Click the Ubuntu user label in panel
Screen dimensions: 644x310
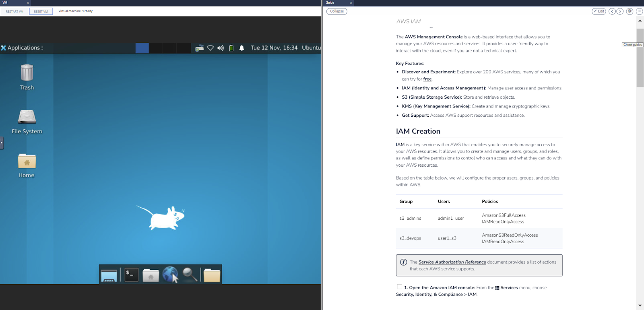click(311, 48)
